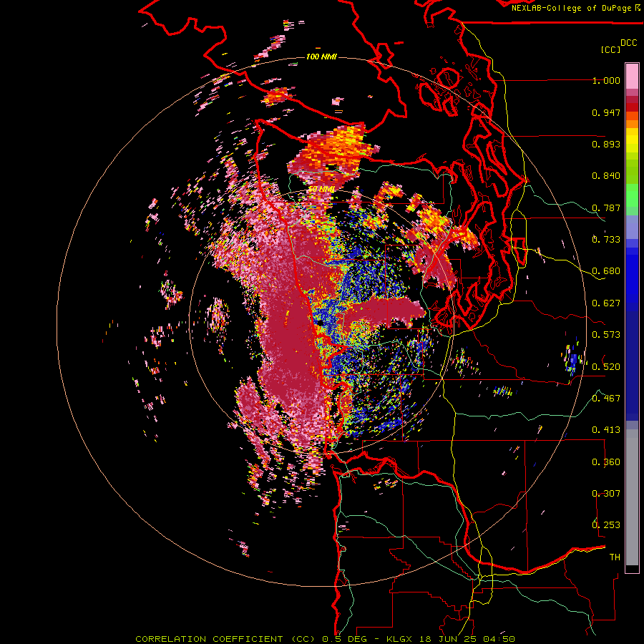Click the 0.360 color scale value

click(606, 462)
